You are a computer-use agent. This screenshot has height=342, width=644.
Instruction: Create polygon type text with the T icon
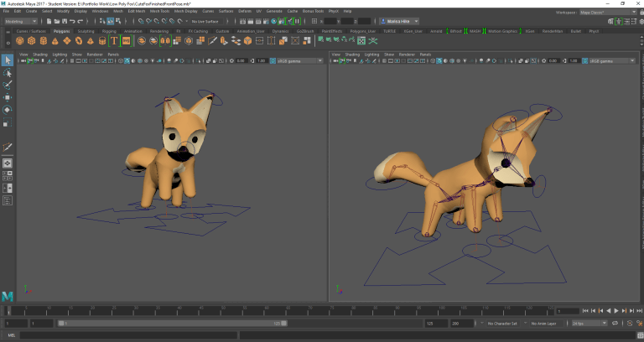(114, 40)
